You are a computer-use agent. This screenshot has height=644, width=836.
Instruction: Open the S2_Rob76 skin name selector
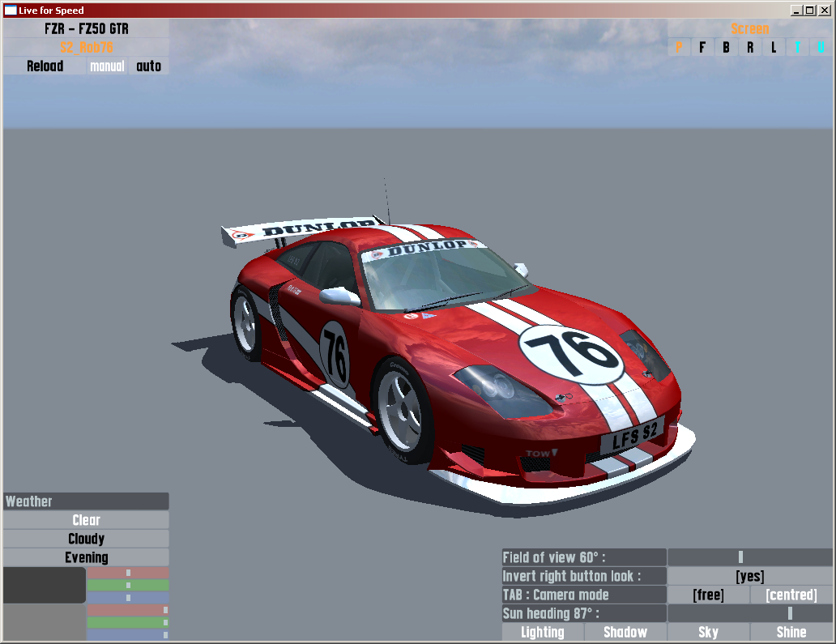[x=87, y=48]
